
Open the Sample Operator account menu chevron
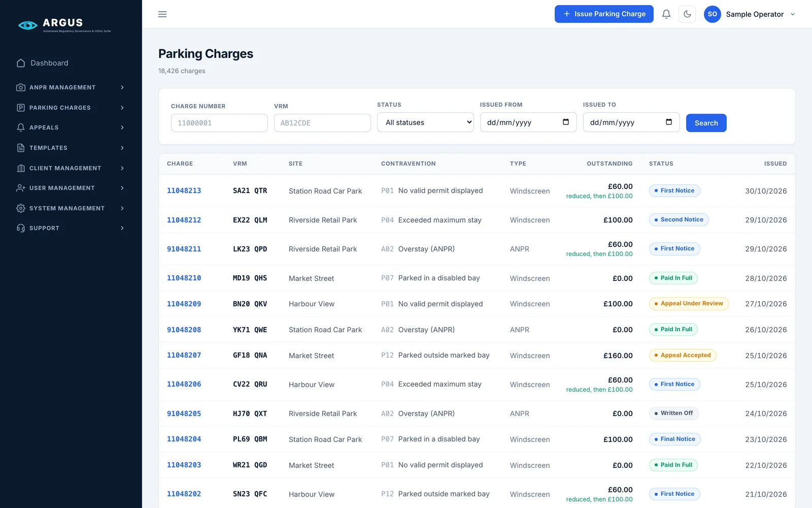pyautogui.click(x=793, y=14)
